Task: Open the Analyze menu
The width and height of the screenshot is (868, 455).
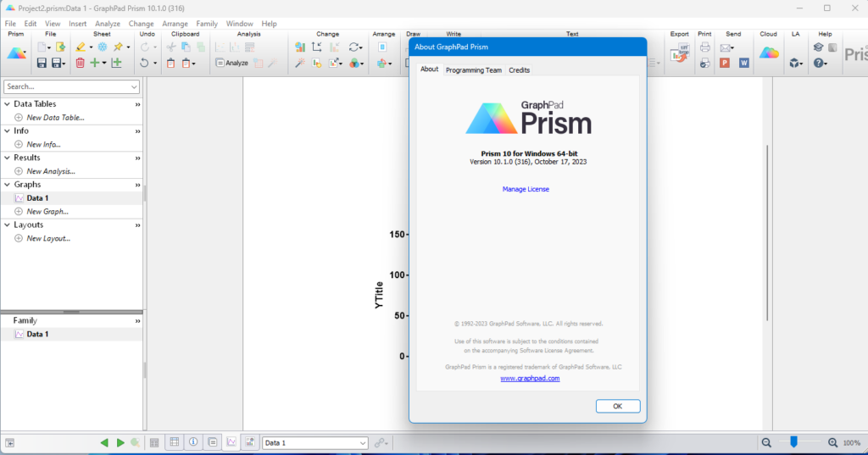Action: (108, 24)
